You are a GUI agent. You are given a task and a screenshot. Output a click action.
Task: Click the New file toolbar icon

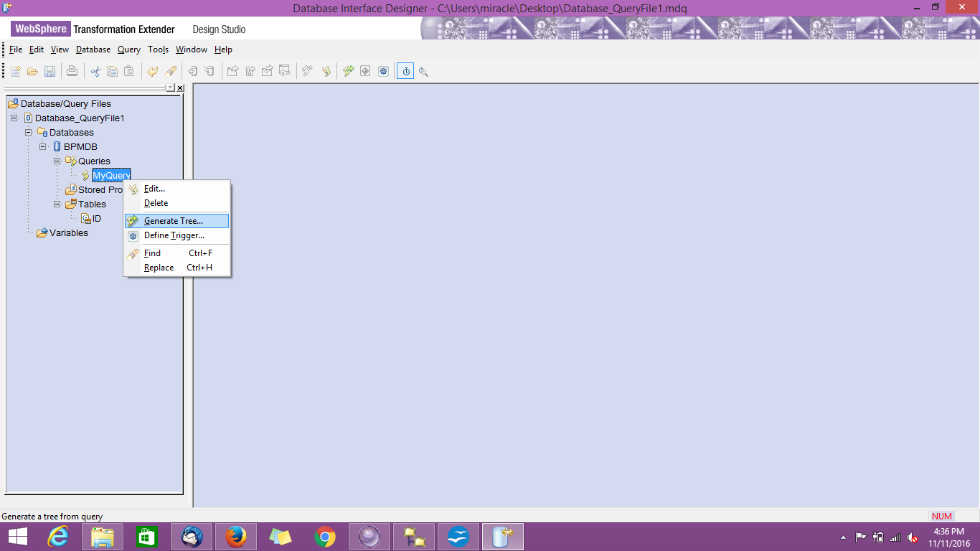pyautogui.click(x=15, y=71)
